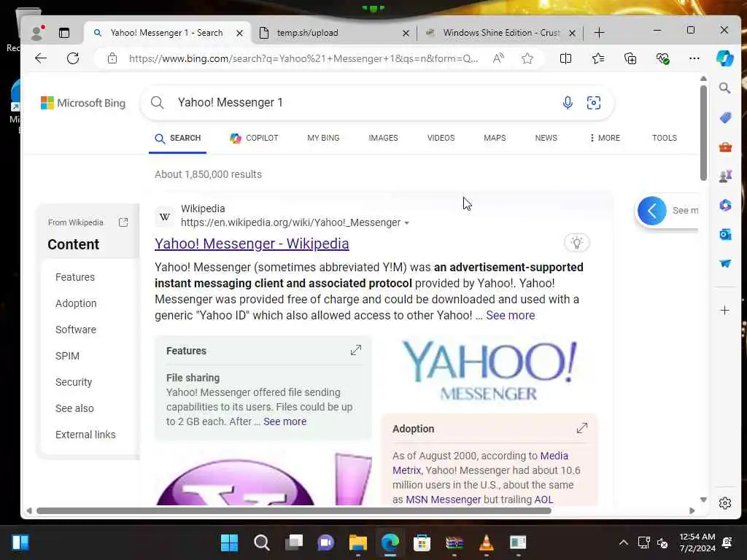Image resolution: width=747 pixels, height=560 pixels.
Task: Activate Read aloud icon in address bar
Action: click(498, 58)
